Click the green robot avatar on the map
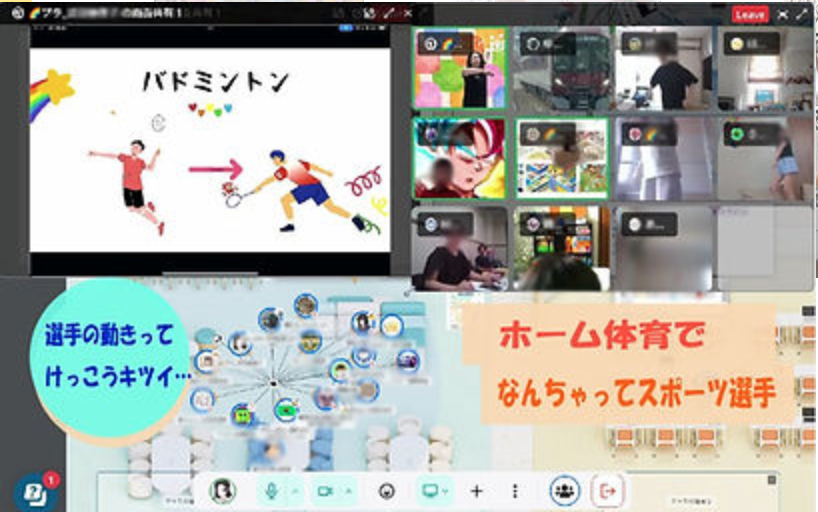Image resolution: width=818 pixels, height=512 pixels. click(243, 415)
